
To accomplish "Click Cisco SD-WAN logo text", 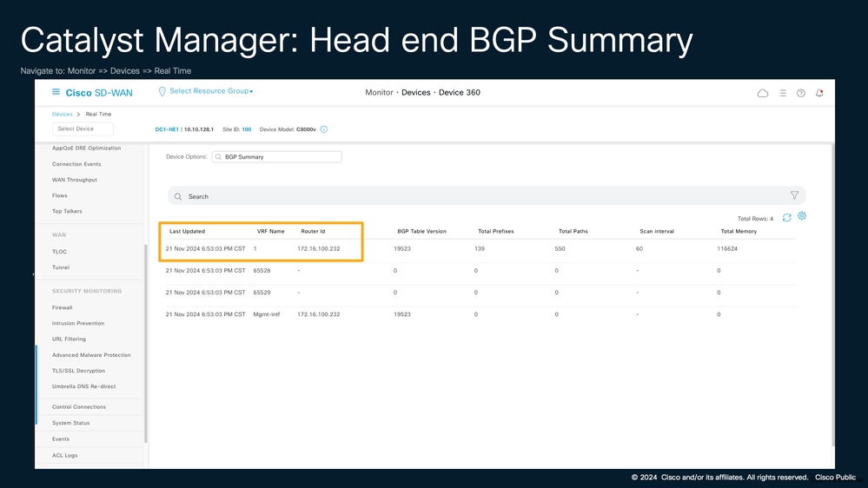I will click(x=99, y=93).
